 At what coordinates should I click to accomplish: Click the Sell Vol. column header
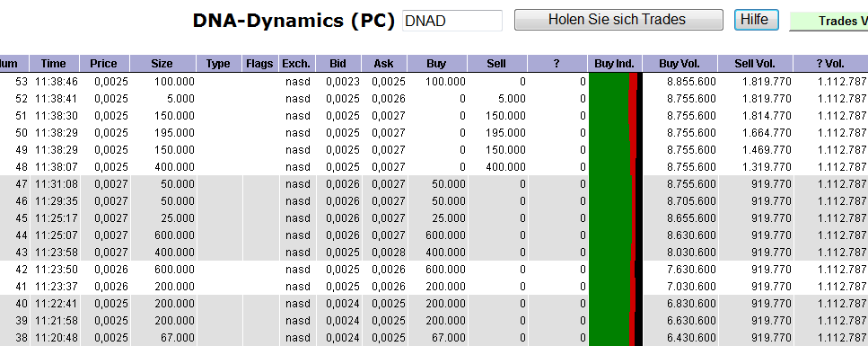[x=756, y=63]
